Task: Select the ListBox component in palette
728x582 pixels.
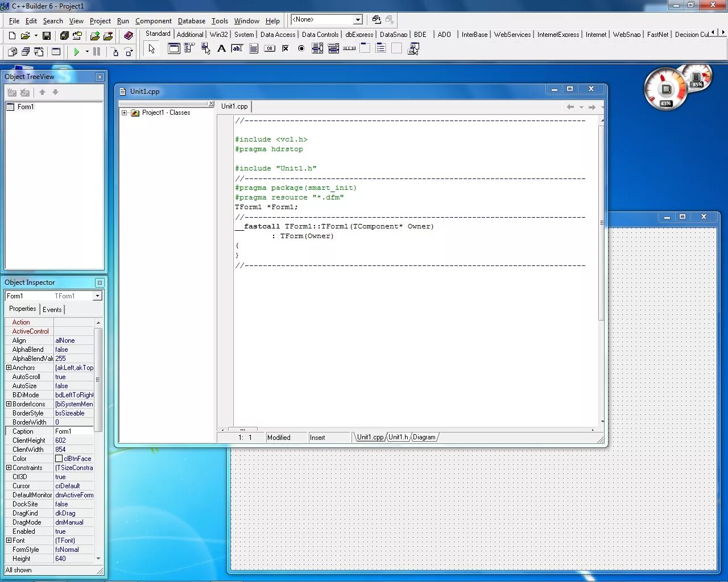Action: tap(317, 48)
